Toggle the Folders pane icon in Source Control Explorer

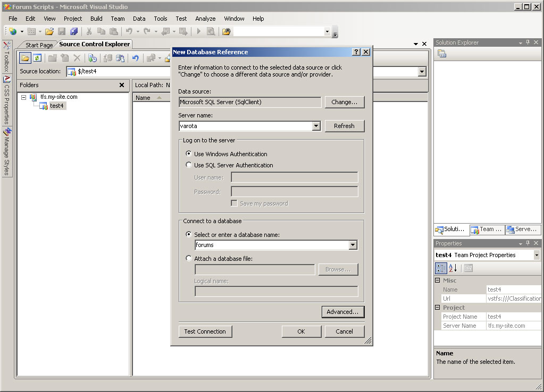click(25, 58)
